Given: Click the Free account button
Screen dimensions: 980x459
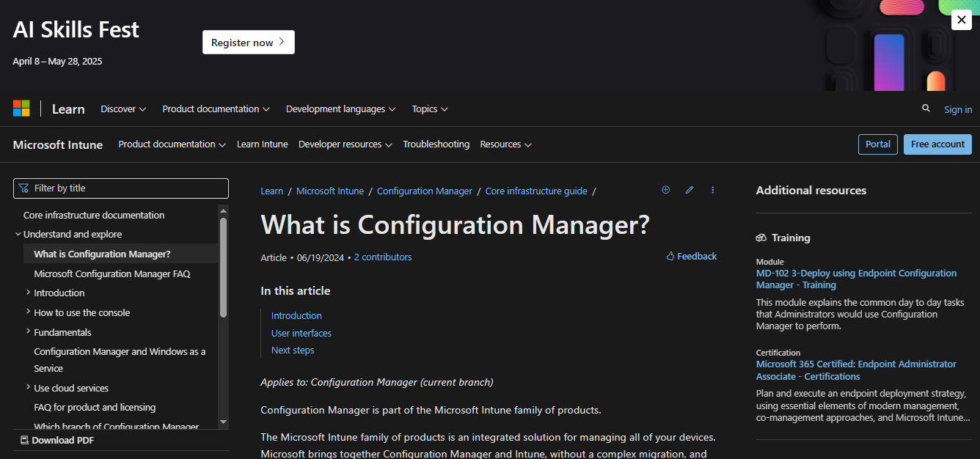Looking at the screenshot, I should [x=937, y=144].
